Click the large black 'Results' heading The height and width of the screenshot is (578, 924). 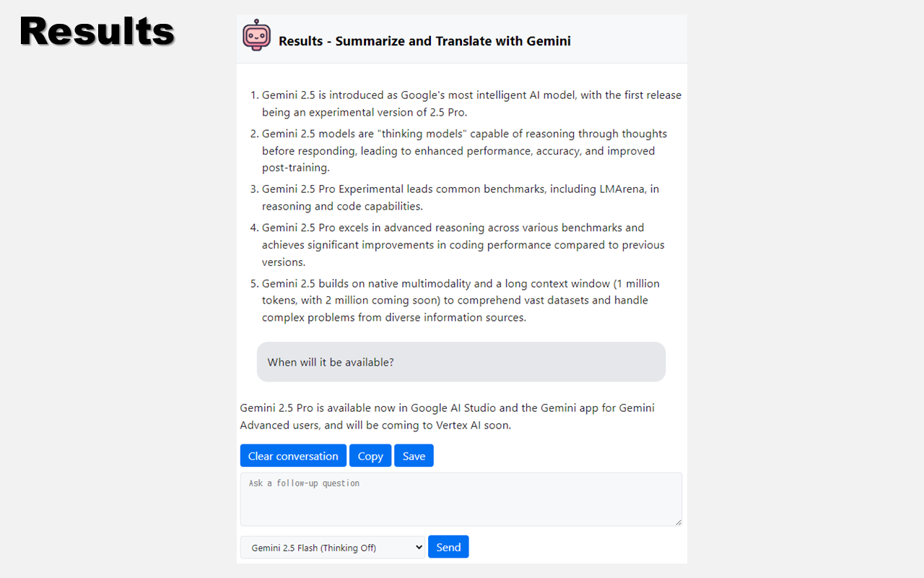pyautogui.click(x=97, y=32)
